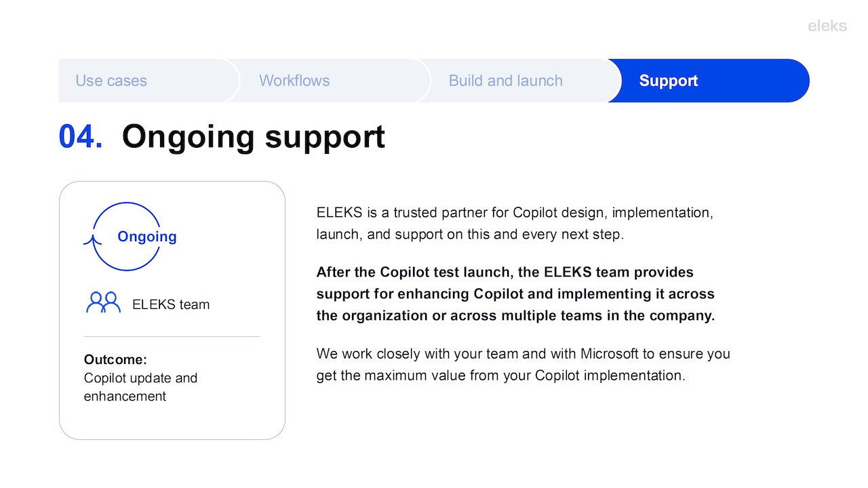Go to the Build and launch tab
Screen dimensions: 868x488
click(x=505, y=81)
